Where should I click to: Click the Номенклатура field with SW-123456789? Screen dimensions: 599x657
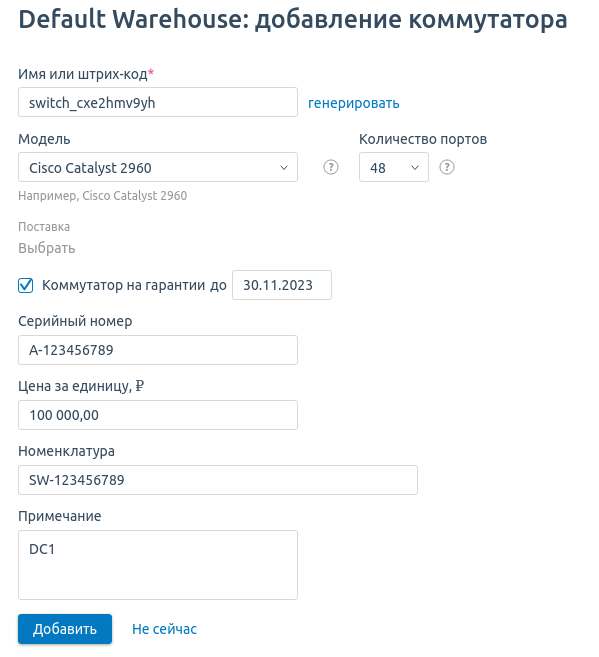(218, 480)
